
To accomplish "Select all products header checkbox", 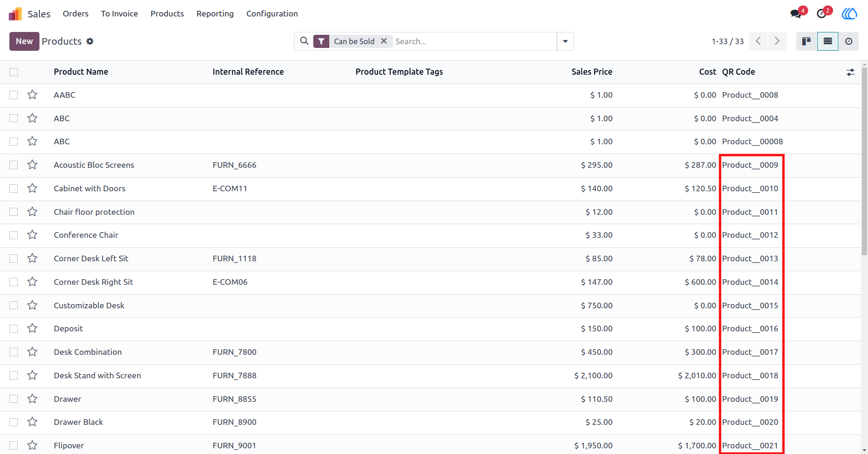I will coord(14,72).
